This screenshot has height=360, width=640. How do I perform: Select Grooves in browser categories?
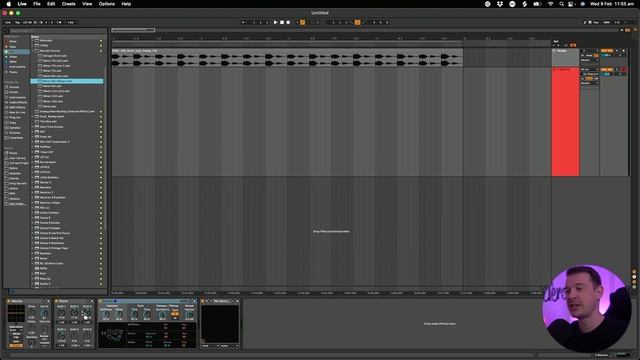click(15, 133)
